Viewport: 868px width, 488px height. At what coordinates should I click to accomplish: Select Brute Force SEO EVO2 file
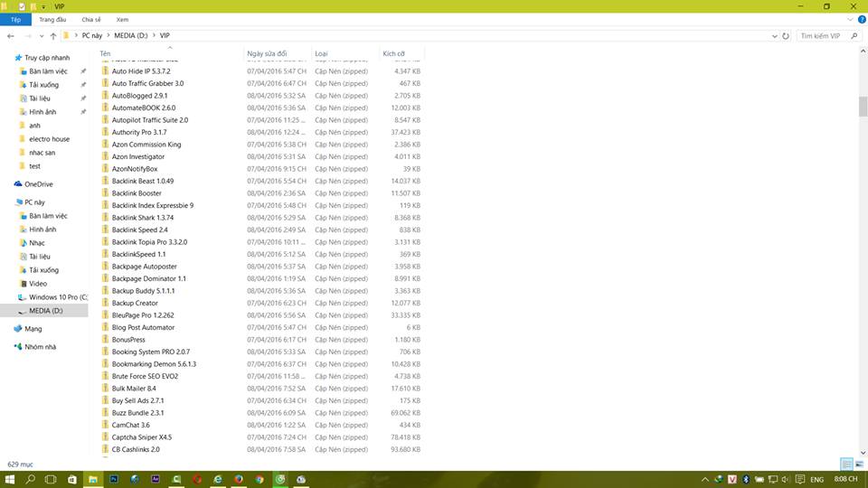pos(145,376)
